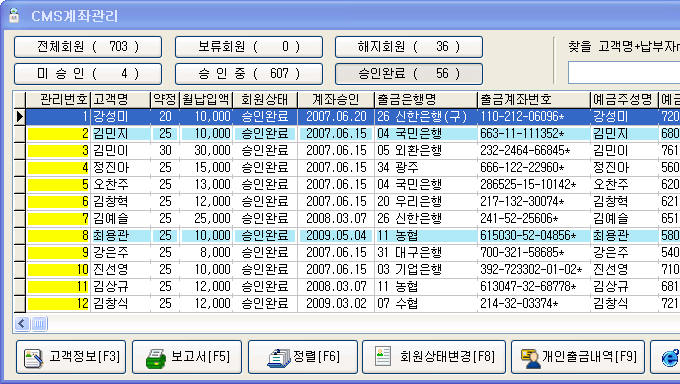Select customer name cell of row 8

coord(120,236)
